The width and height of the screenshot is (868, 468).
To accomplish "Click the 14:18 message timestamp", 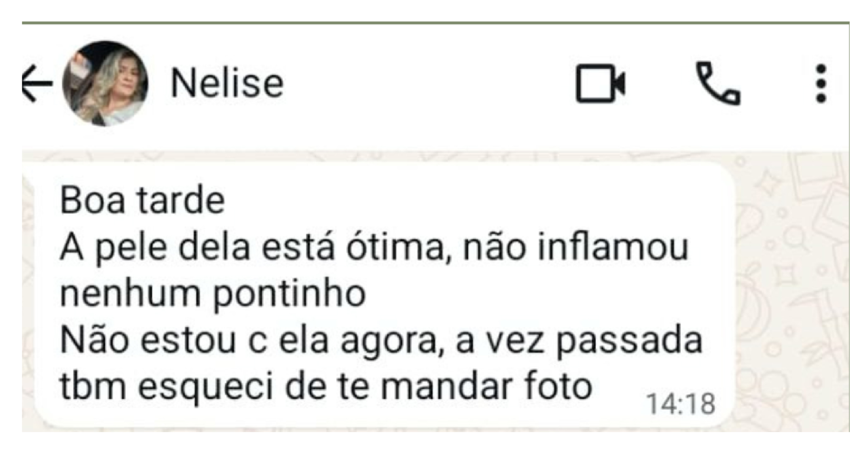I will (x=681, y=404).
